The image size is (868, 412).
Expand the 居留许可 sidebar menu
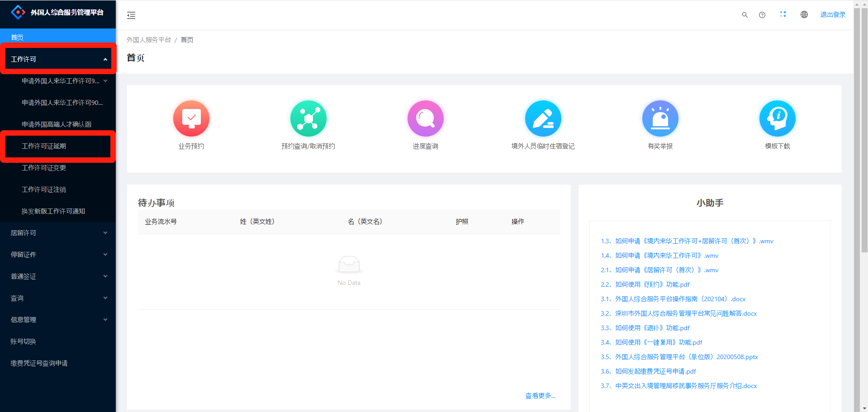pyautogui.click(x=58, y=233)
